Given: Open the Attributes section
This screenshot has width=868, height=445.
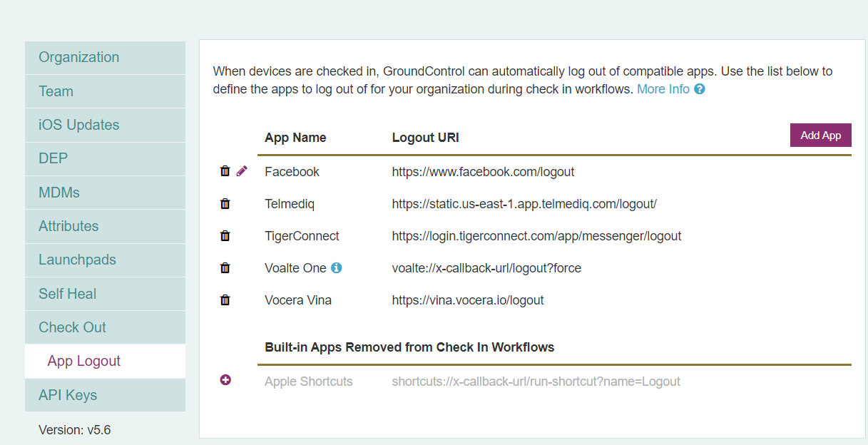Looking at the screenshot, I should [105, 226].
